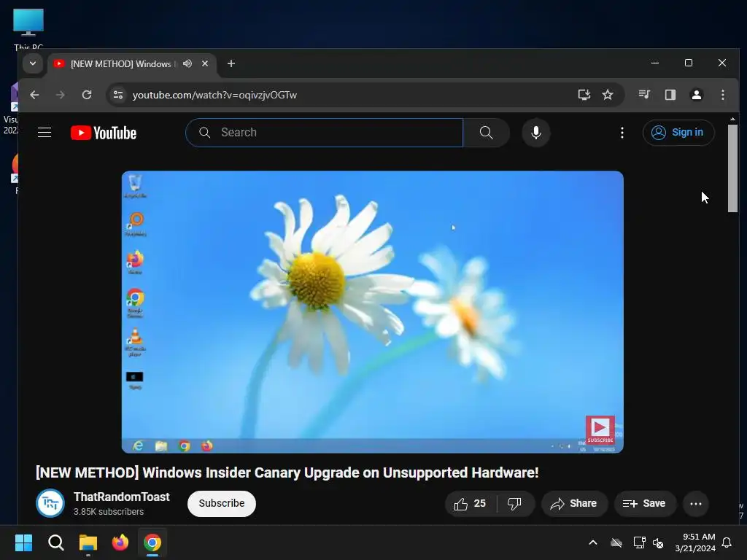Show hidden system tray icons

(593, 542)
